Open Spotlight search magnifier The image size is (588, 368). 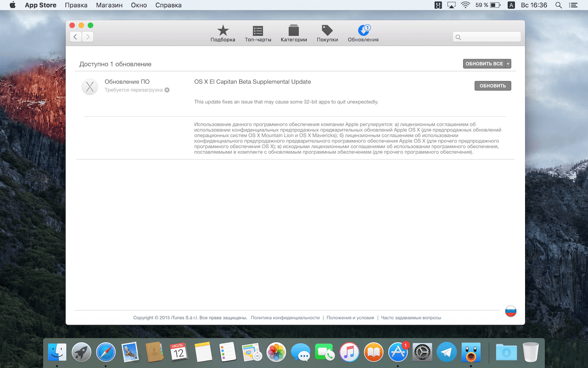(x=559, y=5)
